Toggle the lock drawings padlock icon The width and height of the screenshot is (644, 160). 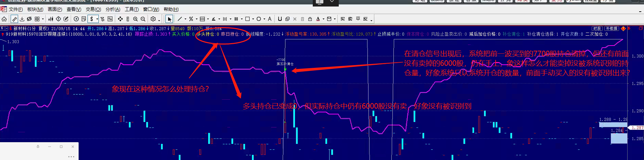tap(310, 19)
